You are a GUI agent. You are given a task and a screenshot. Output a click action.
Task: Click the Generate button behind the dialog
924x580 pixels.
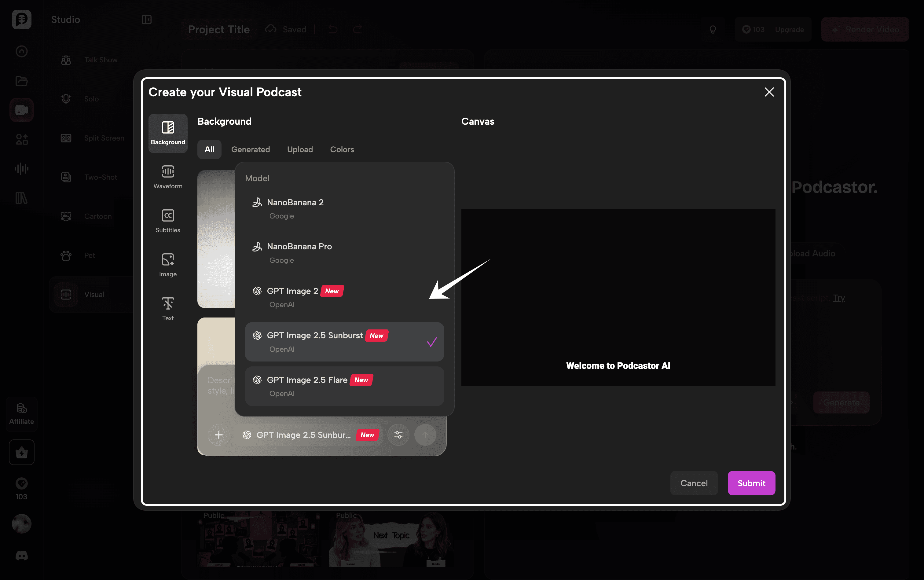click(x=841, y=402)
